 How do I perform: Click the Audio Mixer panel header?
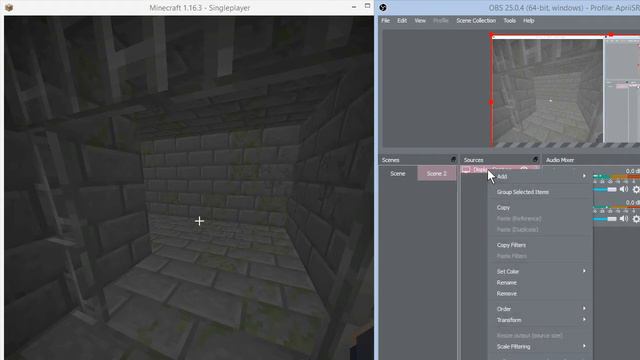point(560,160)
